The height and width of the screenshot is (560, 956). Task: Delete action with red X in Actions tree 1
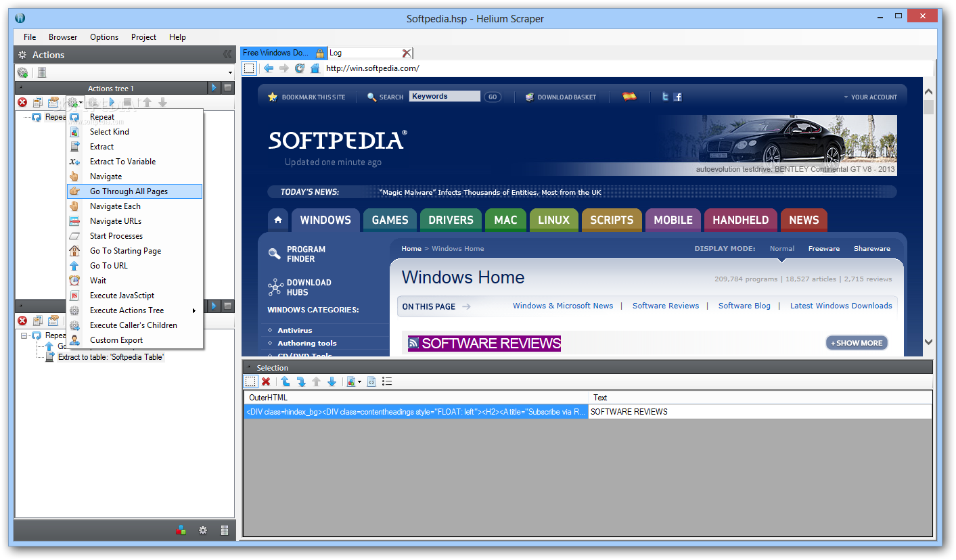point(22,103)
